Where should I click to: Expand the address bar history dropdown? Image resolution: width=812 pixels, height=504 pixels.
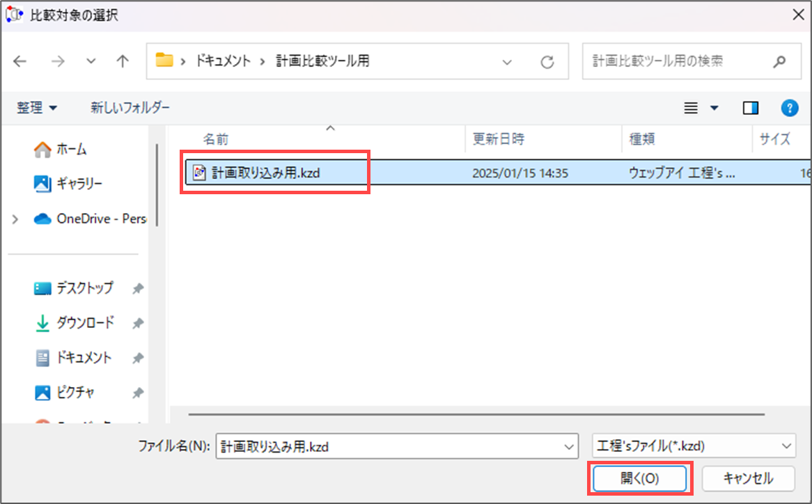(x=507, y=62)
